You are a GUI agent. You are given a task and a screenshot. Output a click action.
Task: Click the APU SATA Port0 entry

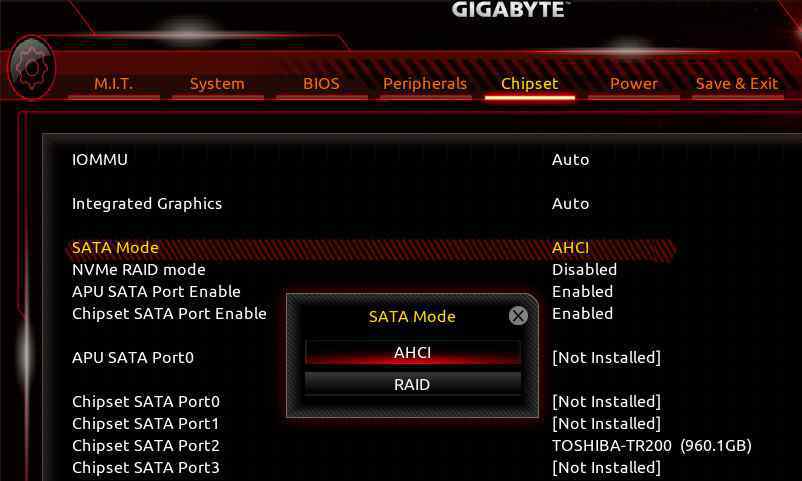133,358
